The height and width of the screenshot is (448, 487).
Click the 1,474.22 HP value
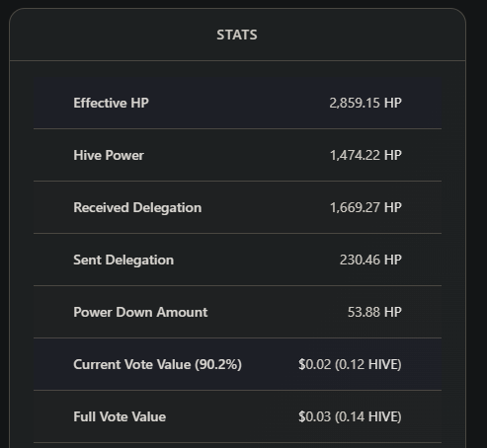coord(365,155)
